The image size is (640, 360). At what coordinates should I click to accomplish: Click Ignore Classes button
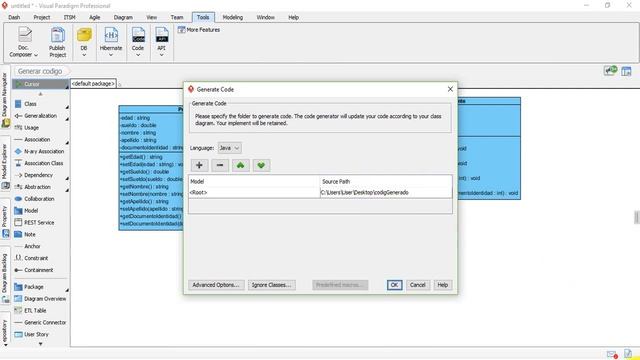pos(271,285)
